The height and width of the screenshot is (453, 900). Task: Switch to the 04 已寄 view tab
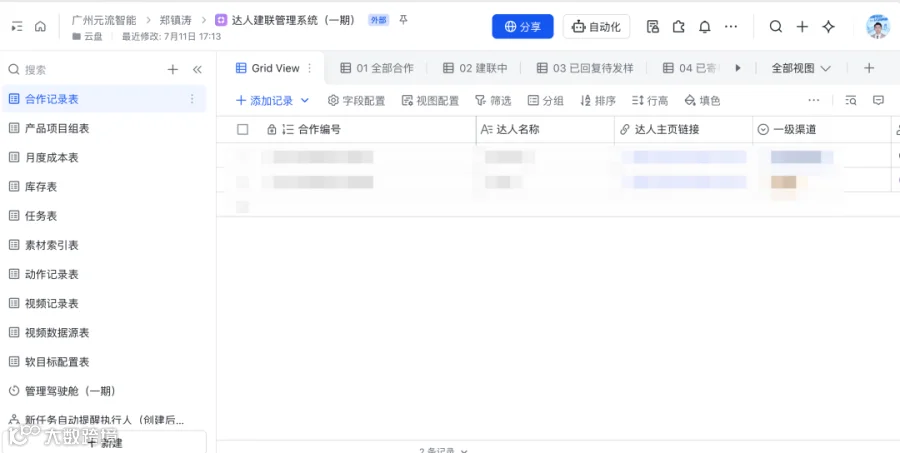(x=691, y=68)
